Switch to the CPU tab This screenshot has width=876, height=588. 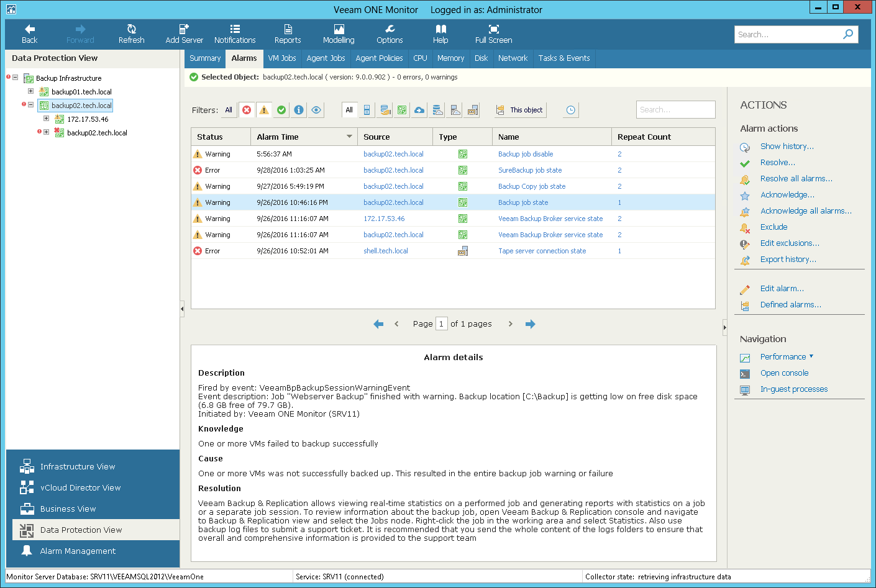pos(420,58)
